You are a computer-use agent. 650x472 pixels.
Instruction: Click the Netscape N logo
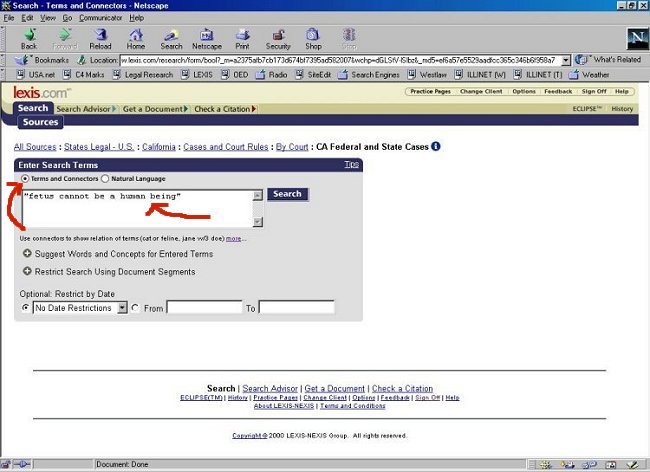(x=638, y=39)
